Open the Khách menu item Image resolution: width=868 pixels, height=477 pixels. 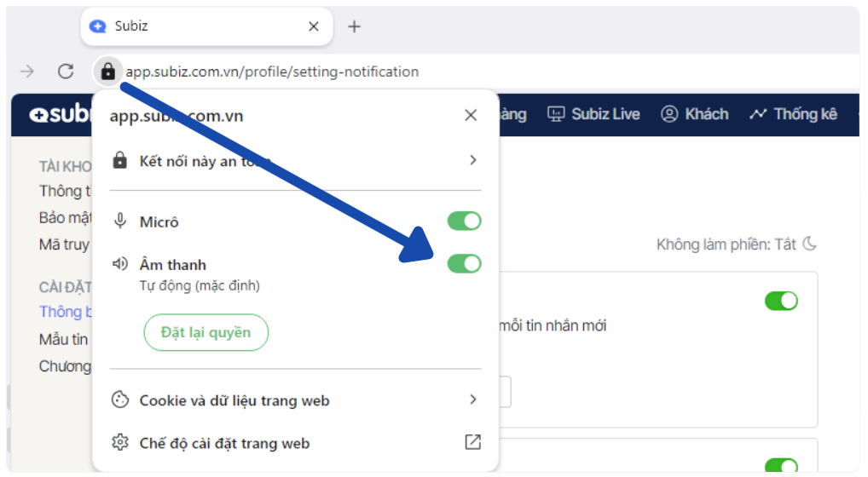coord(695,114)
